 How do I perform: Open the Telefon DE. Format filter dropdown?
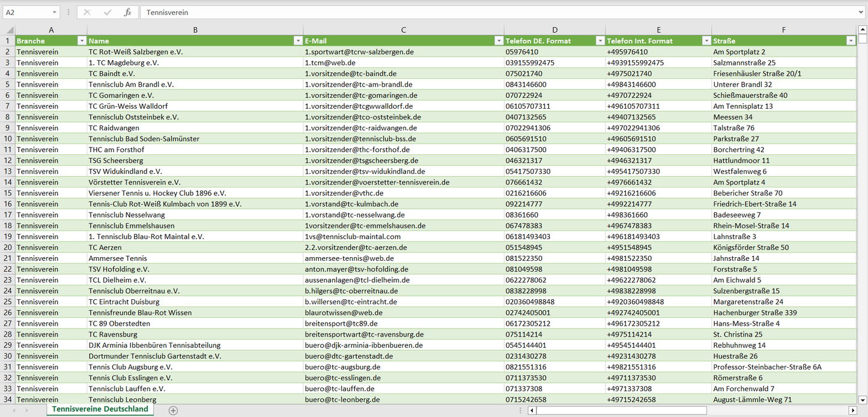(599, 41)
